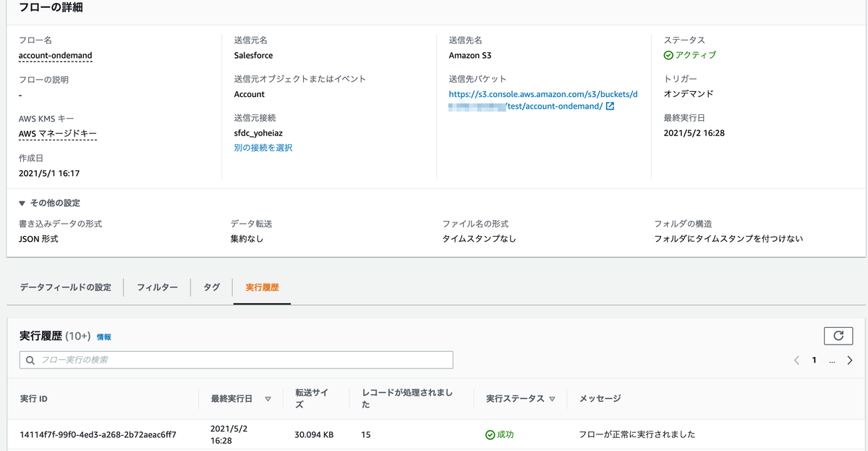Select the 実行履歴 tab

pyautogui.click(x=262, y=287)
